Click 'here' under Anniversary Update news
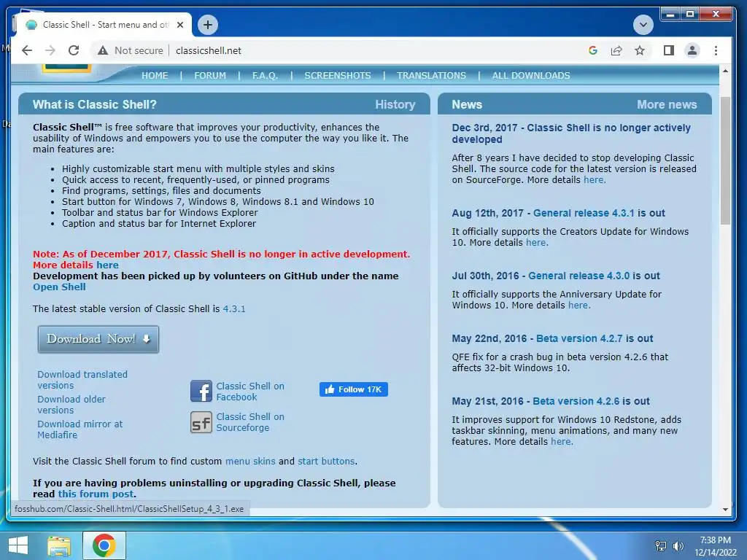747x560 pixels. tap(578, 306)
